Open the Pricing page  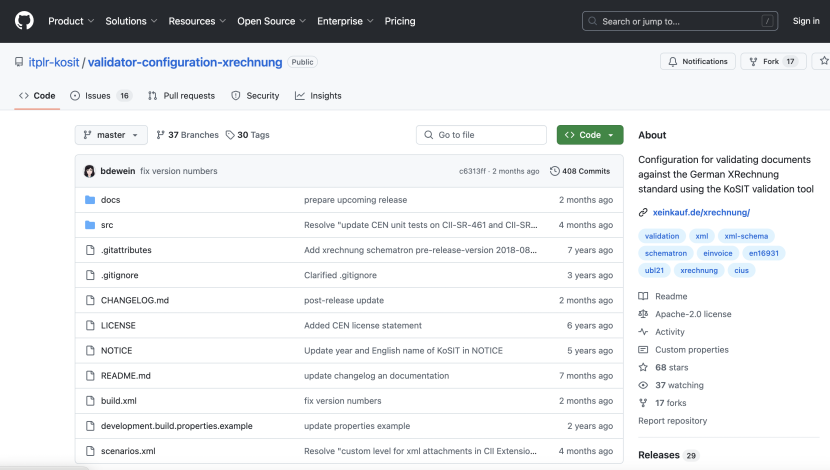pyautogui.click(x=400, y=21)
